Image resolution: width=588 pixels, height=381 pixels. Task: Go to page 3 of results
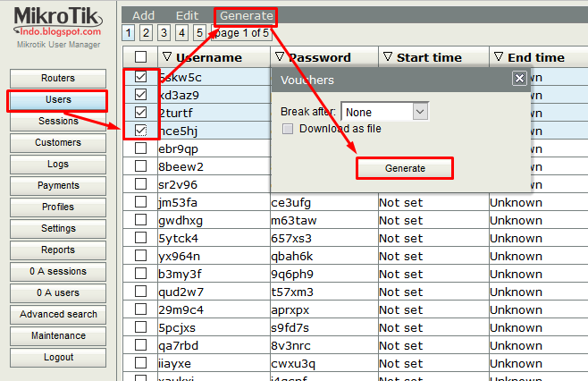pos(164,33)
